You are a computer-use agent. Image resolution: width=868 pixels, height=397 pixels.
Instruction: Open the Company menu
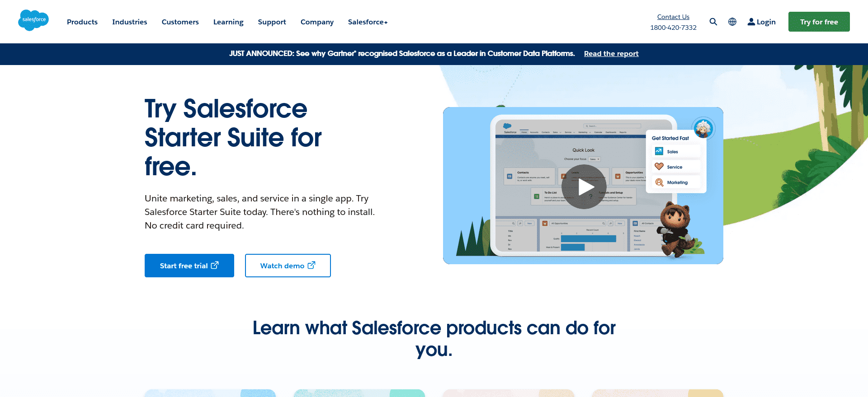(317, 22)
